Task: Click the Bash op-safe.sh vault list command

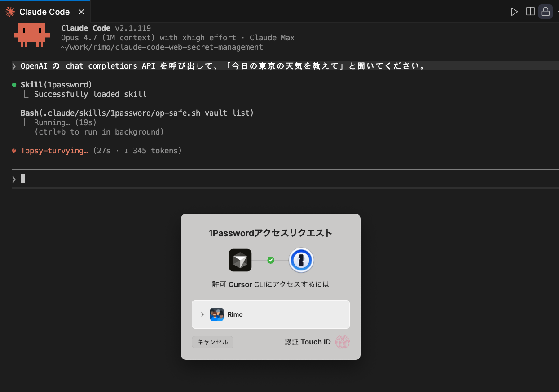Action: coord(137,113)
